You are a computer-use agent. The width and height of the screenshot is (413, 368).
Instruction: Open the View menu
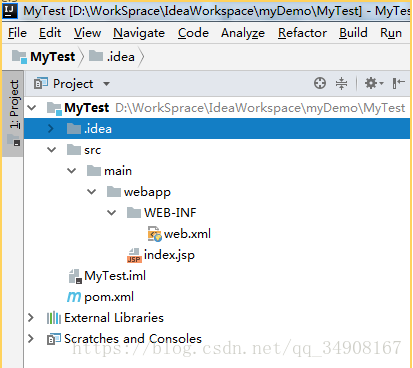[87, 33]
